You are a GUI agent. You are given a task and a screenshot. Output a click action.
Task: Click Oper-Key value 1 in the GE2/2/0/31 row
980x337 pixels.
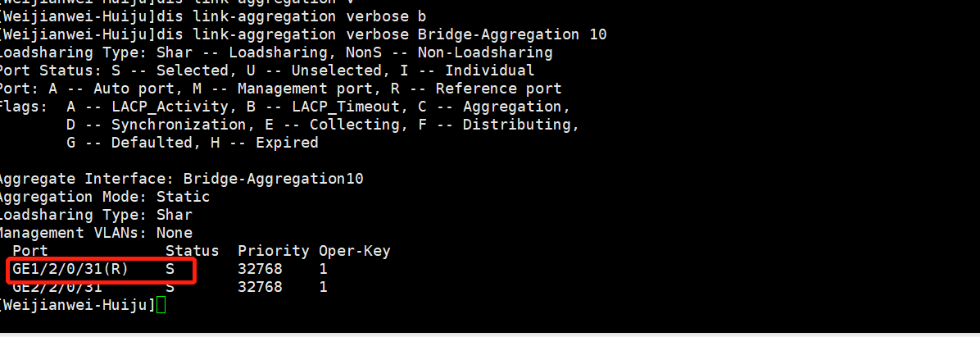point(323,287)
